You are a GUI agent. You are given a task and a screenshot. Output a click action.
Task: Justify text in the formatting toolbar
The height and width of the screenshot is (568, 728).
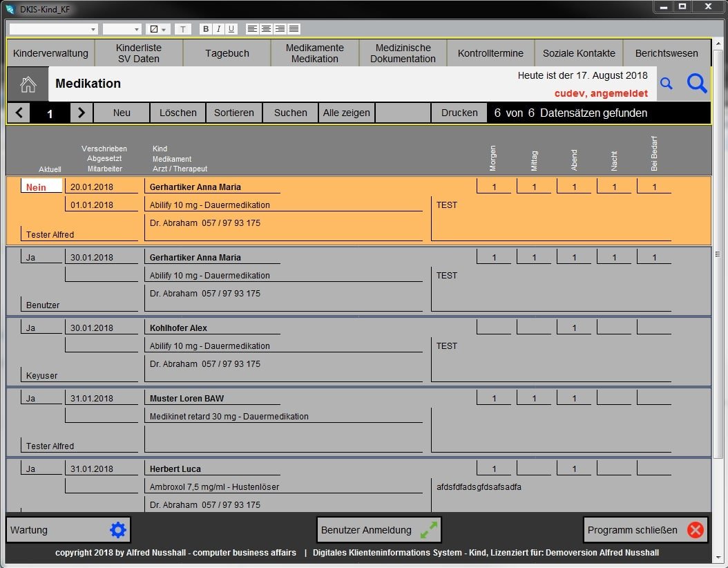pyautogui.click(x=294, y=29)
